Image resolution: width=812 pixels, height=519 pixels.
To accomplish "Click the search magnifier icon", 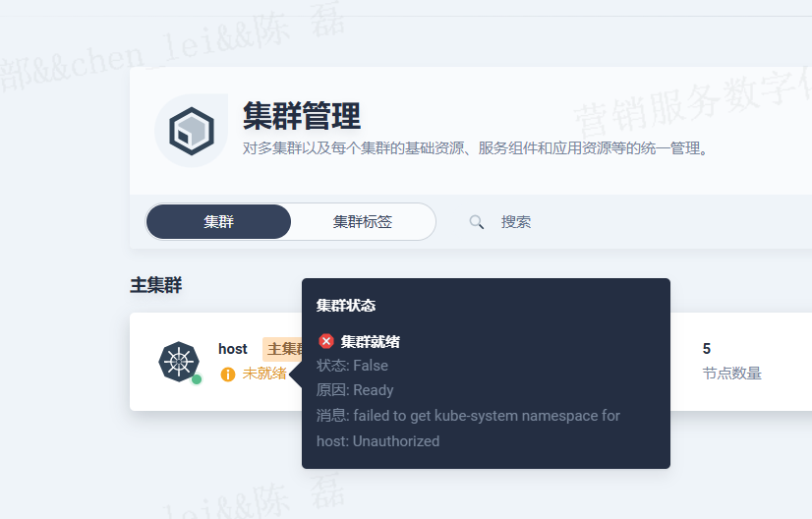I will (477, 222).
